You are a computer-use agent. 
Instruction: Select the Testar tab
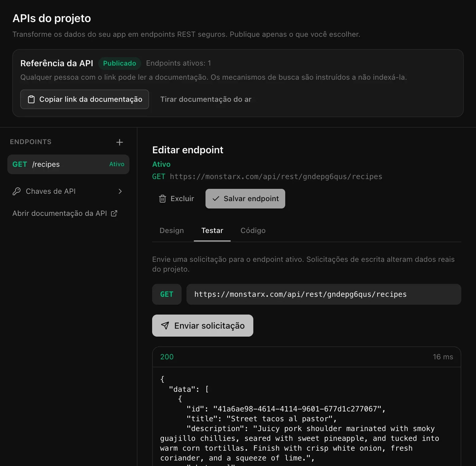point(212,231)
